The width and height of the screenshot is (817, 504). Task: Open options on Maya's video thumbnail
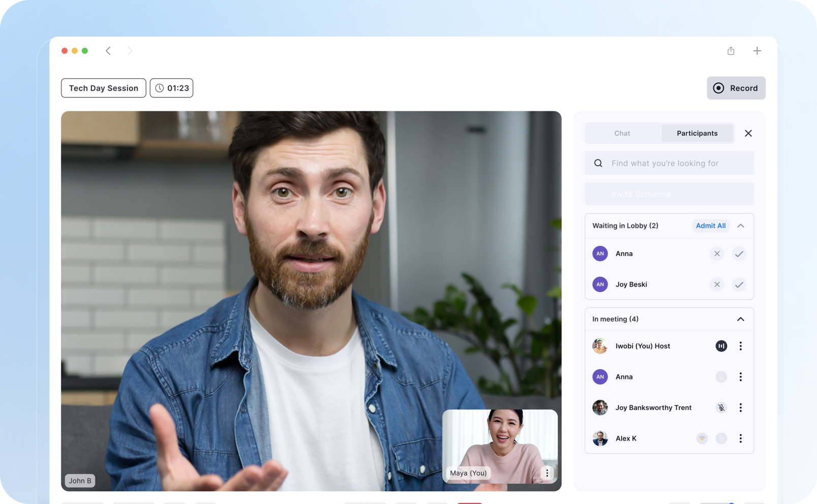[x=547, y=473]
